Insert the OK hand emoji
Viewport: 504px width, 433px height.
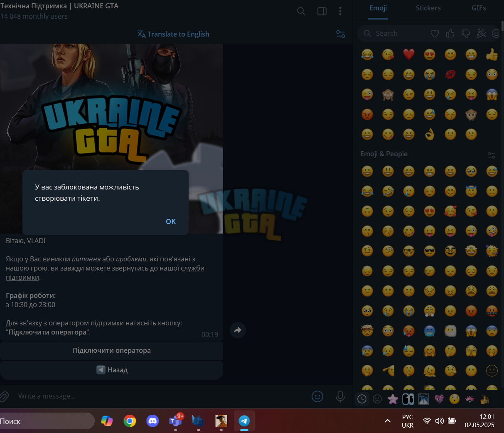(x=430, y=134)
